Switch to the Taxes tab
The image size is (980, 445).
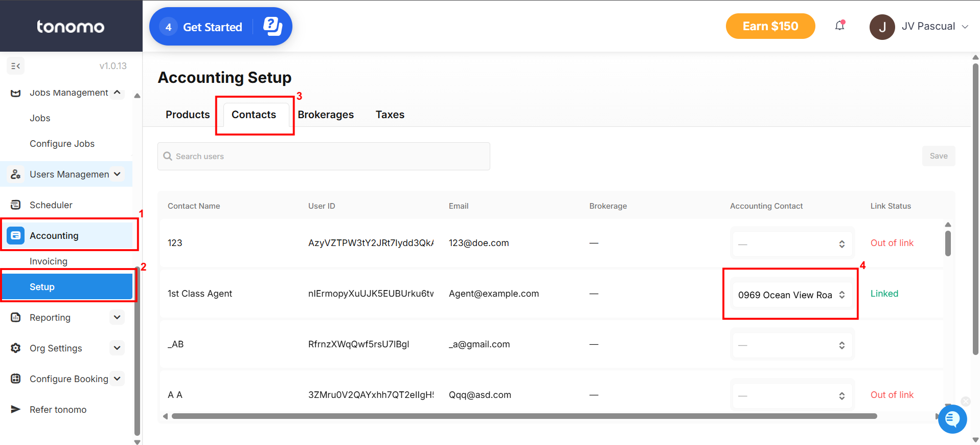(390, 115)
